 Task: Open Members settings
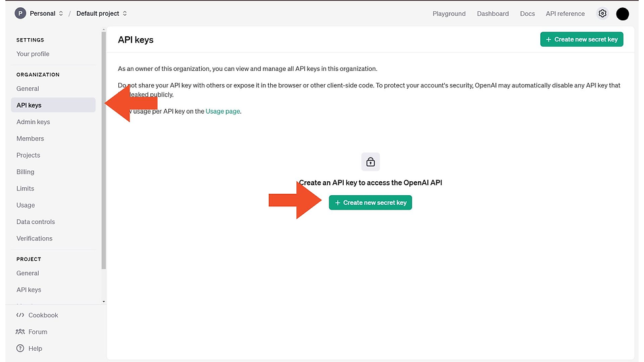30,139
